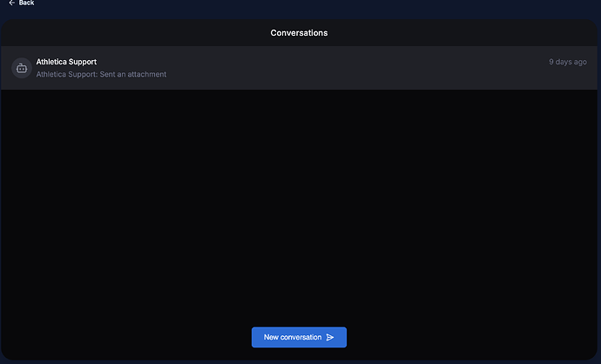Go back using the Back link
601x364 pixels.
pyautogui.click(x=22, y=3)
